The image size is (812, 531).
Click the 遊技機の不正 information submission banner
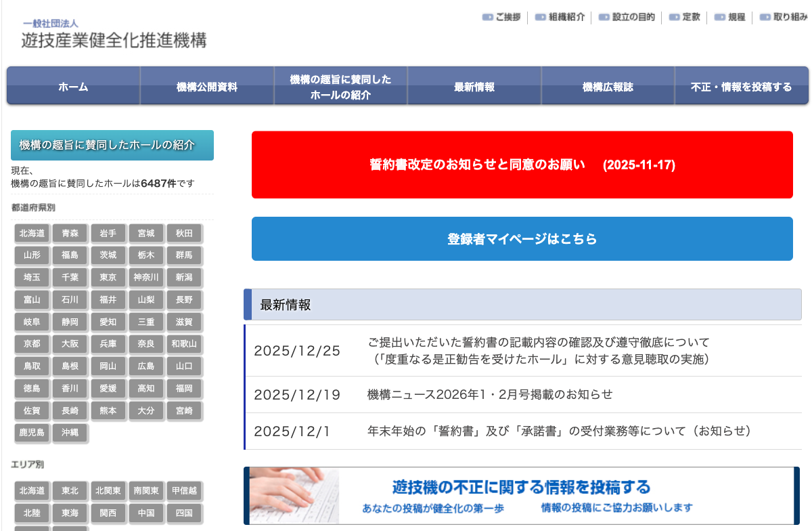point(522,495)
